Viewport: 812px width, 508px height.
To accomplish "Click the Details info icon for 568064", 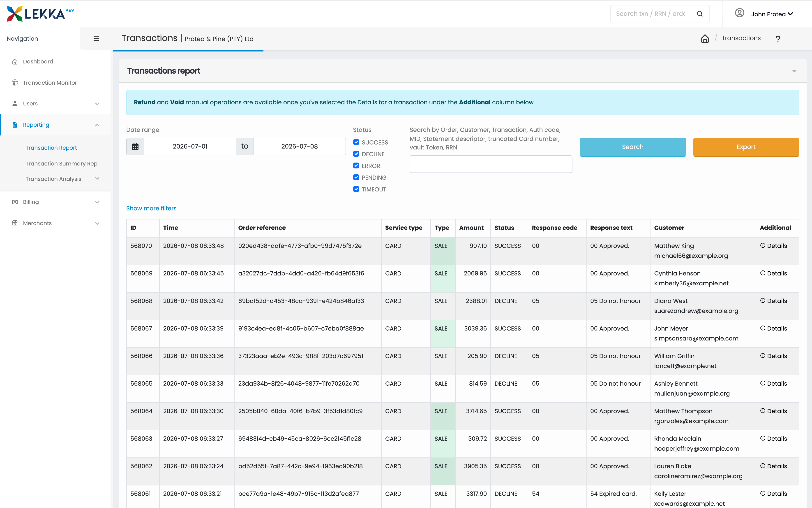I will pyautogui.click(x=763, y=411).
